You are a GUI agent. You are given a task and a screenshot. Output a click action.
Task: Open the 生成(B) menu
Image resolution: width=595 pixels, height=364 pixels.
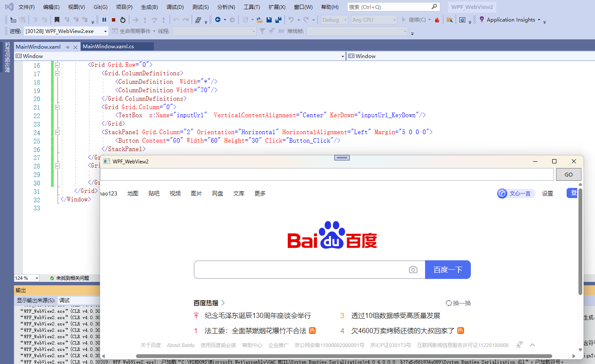150,7
